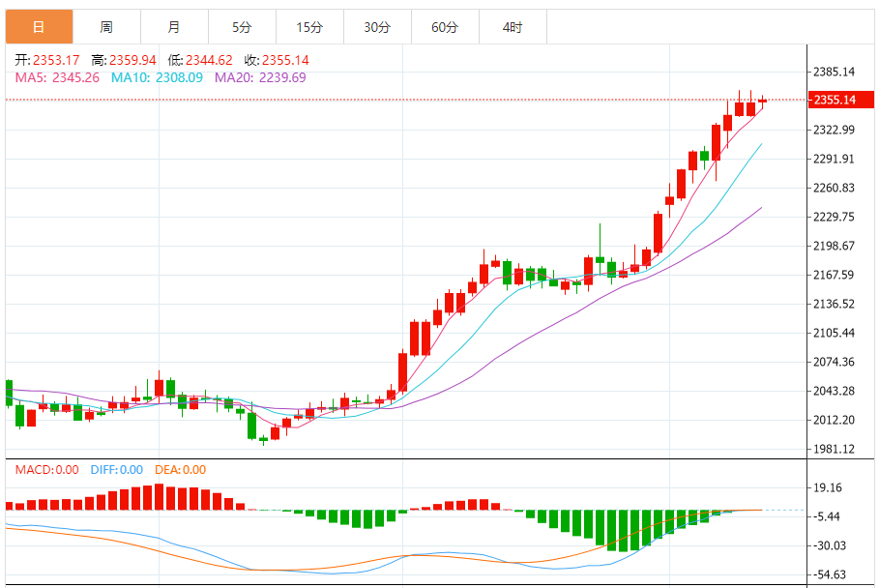Click the MA5: 2345.26 indicator label
This screenshot has height=588, width=879.
coord(57,77)
